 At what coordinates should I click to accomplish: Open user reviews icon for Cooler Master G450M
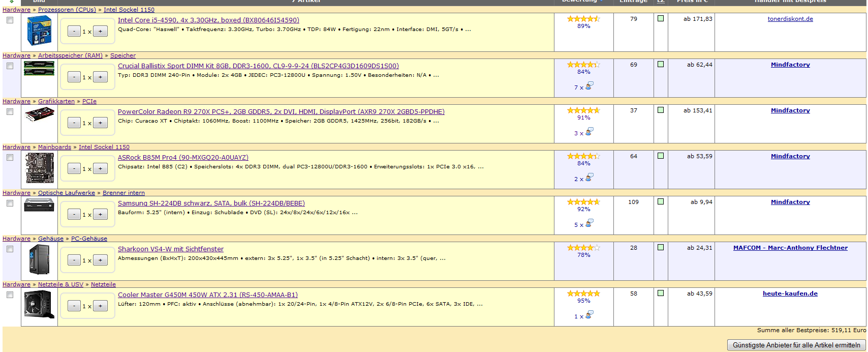[x=589, y=315]
